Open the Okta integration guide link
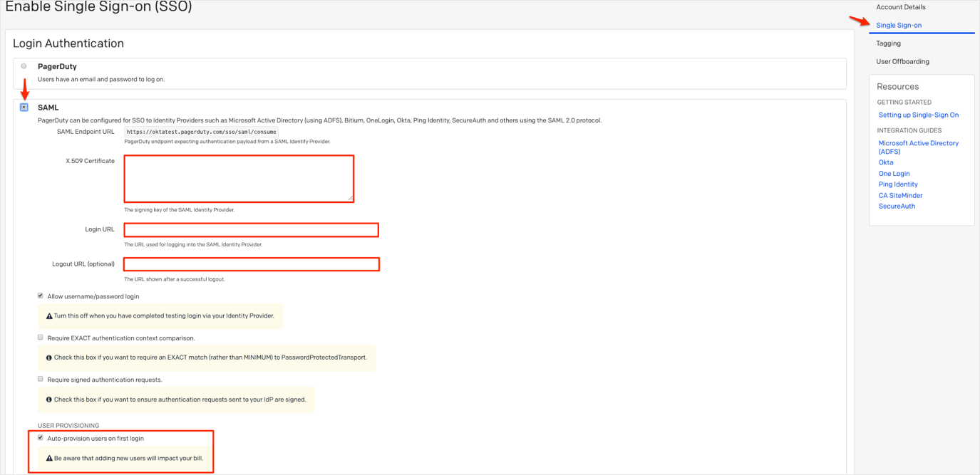The height and width of the screenshot is (475, 980). pyautogui.click(x=886, y=162)
